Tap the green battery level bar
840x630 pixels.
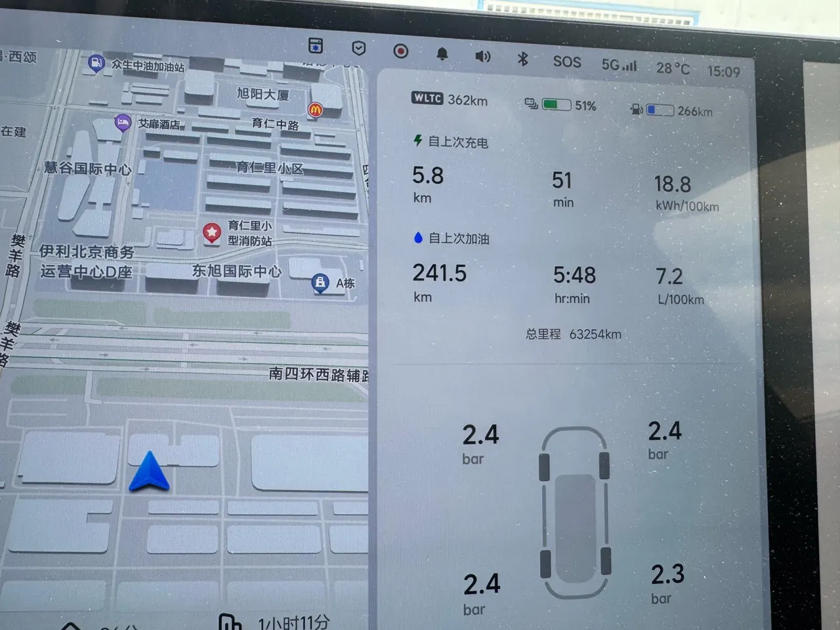coord(556,104)
